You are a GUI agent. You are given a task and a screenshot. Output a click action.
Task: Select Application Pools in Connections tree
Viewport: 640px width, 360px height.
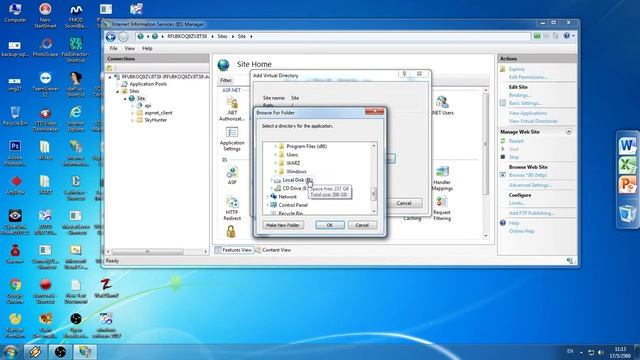(x=148, y=84)
